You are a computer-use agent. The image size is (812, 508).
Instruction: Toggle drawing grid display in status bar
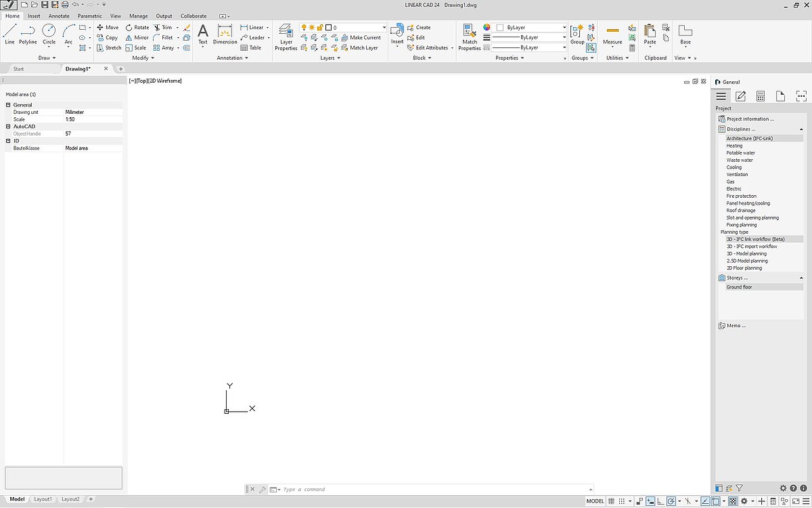(612, 501)
